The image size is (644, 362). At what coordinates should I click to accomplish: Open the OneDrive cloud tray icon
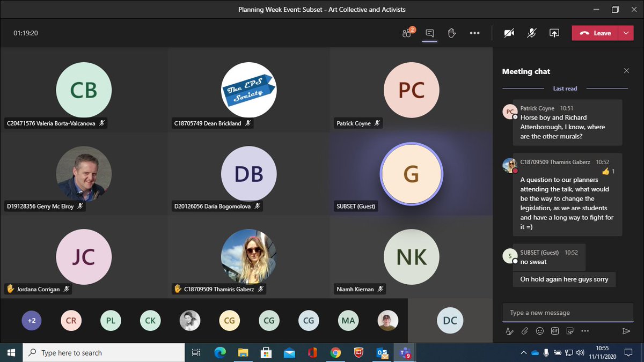click(x=535, y=352)
